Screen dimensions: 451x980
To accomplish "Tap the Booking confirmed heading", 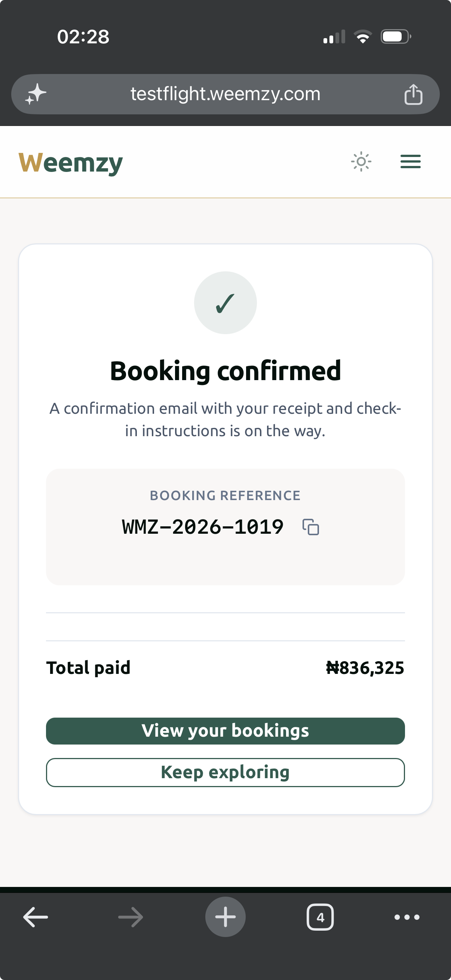I will click(x=225, y=370).
